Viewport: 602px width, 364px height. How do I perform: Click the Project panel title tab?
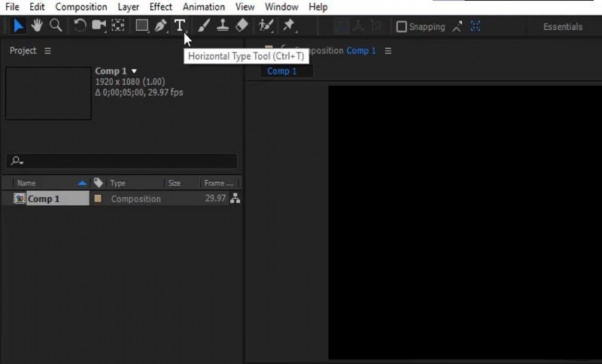pos(23,50)
